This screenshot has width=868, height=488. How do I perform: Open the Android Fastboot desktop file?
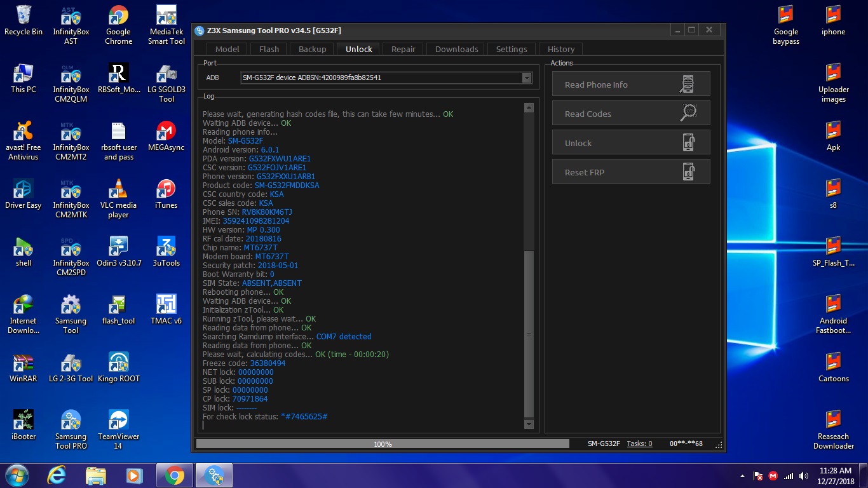[833, 315]
